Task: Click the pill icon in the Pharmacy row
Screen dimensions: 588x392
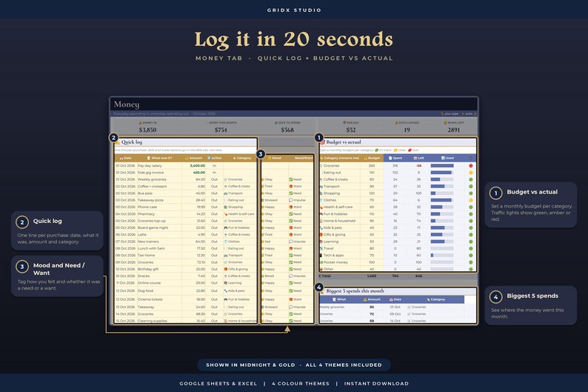Action: point(226,214)
